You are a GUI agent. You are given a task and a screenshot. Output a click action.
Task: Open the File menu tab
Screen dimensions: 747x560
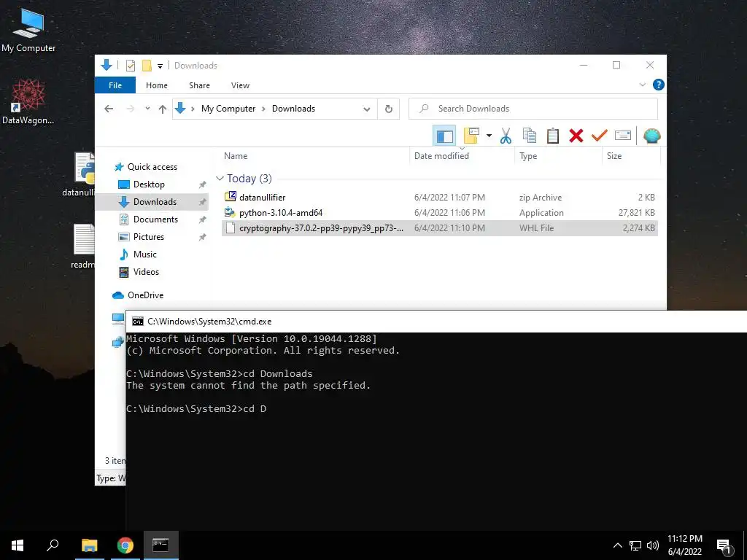point(115,85)
